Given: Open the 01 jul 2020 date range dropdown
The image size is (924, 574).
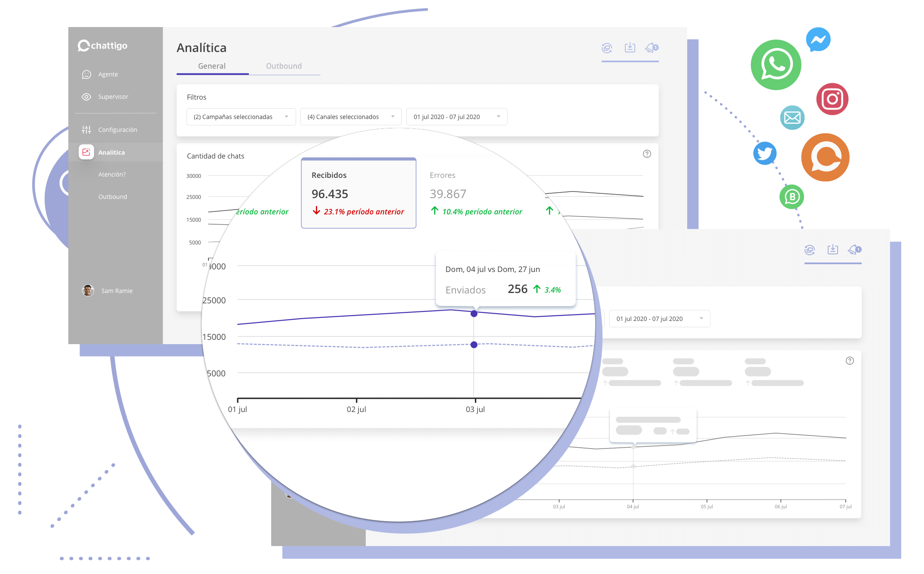Looking at the screenshot, I should pos(456,117).
